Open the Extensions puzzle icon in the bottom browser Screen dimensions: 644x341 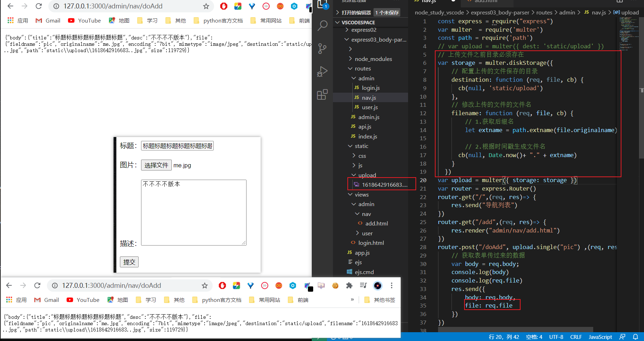(x=349, y=285)
